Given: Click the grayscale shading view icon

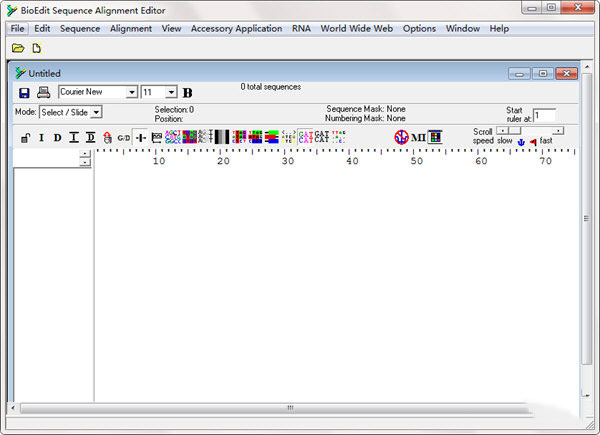Looking at the screenshot, I should pyautogui.click(x=222, y=137).
